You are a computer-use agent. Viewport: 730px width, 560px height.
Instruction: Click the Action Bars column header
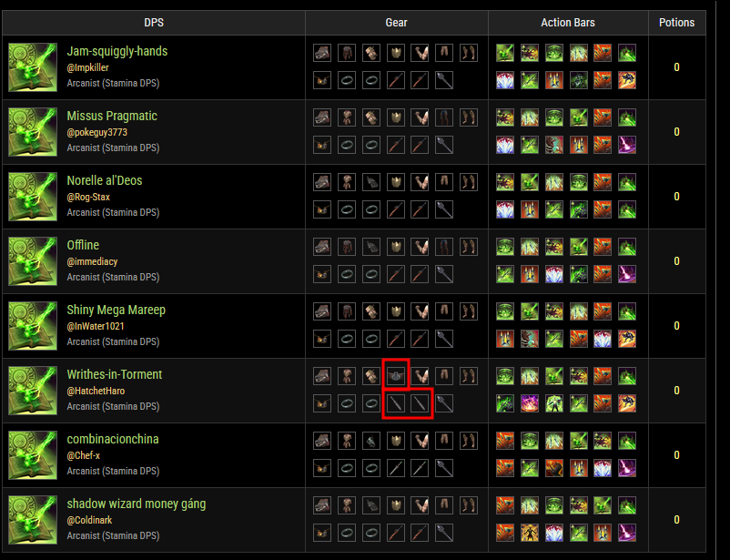[567, 23]
